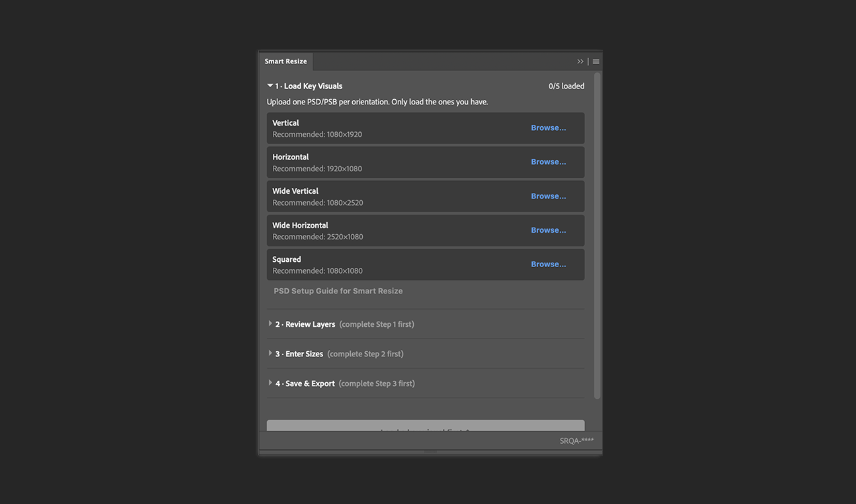Select the Squared row title

286,259
